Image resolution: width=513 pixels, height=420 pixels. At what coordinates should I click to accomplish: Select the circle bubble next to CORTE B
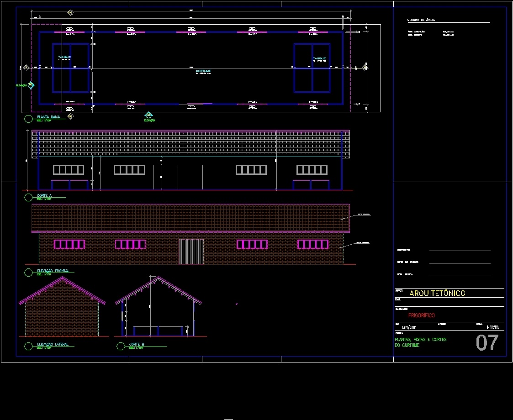[120, 346]
